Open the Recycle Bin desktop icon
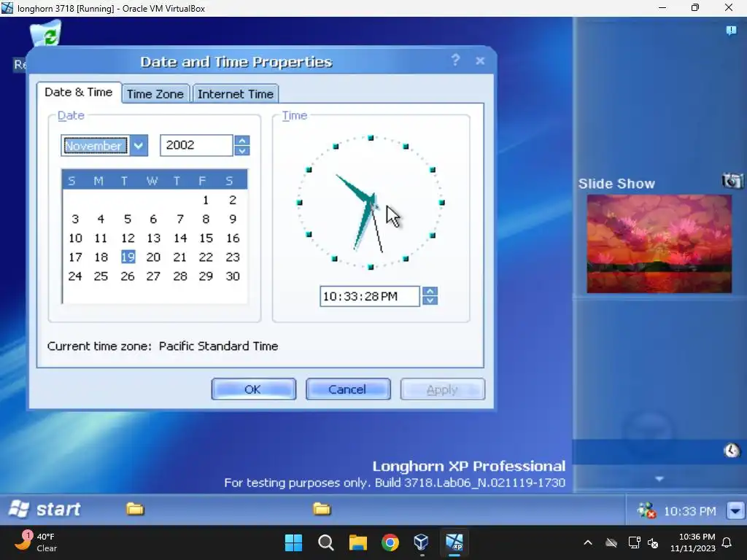 coord(46,34)
